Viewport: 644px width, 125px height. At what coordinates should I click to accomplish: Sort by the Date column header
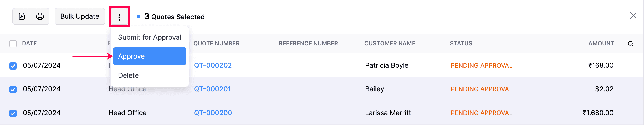point(29,44)
